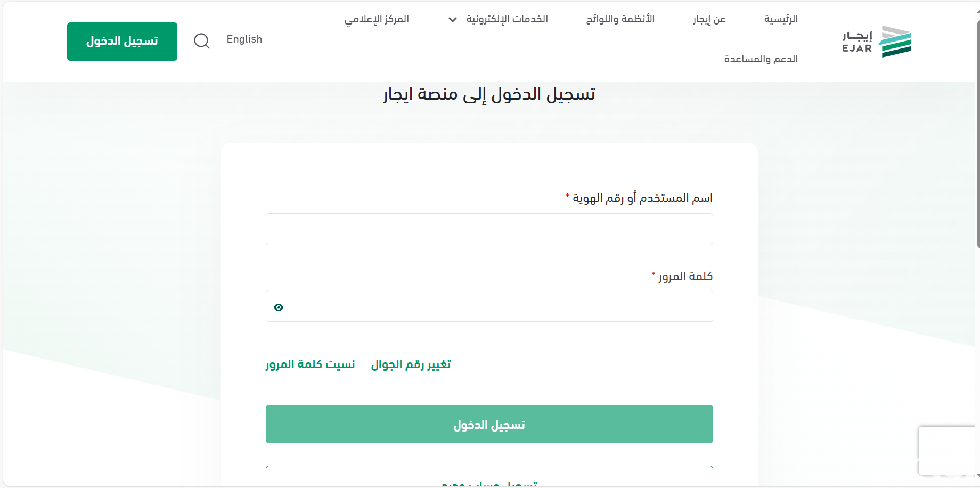This screenshot has height=488, width=980.
Task: Open الرئيسية menu item
Action: click(x=781, y=19)
